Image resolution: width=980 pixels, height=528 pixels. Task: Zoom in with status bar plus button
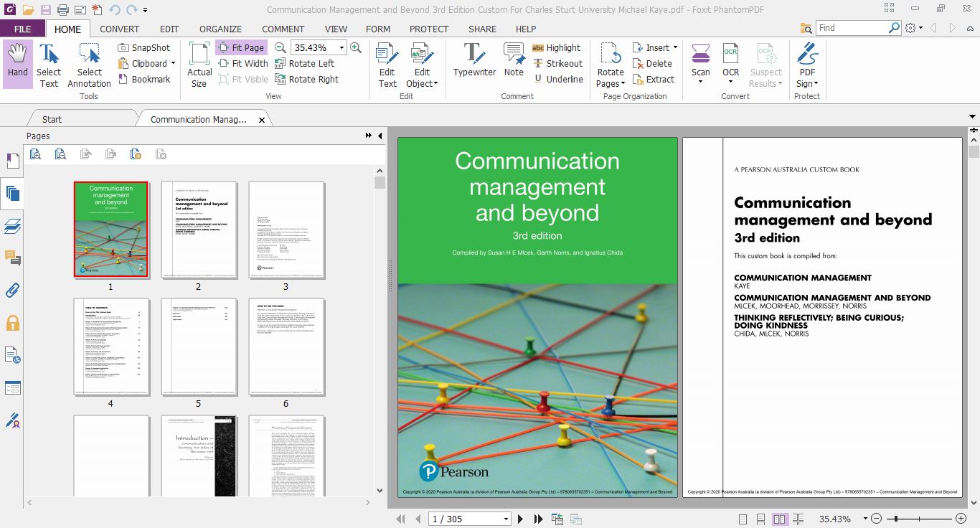[961, 519]
